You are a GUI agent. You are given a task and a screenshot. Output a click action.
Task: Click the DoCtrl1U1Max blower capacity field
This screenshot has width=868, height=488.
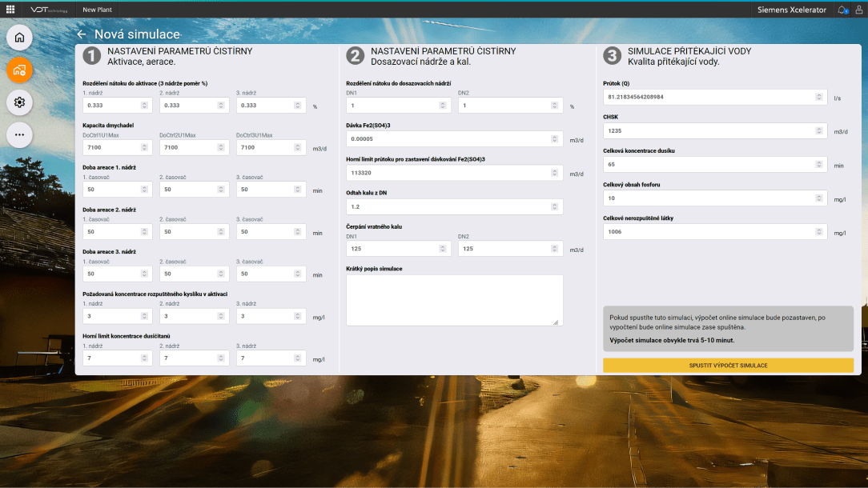click(112, 147)
